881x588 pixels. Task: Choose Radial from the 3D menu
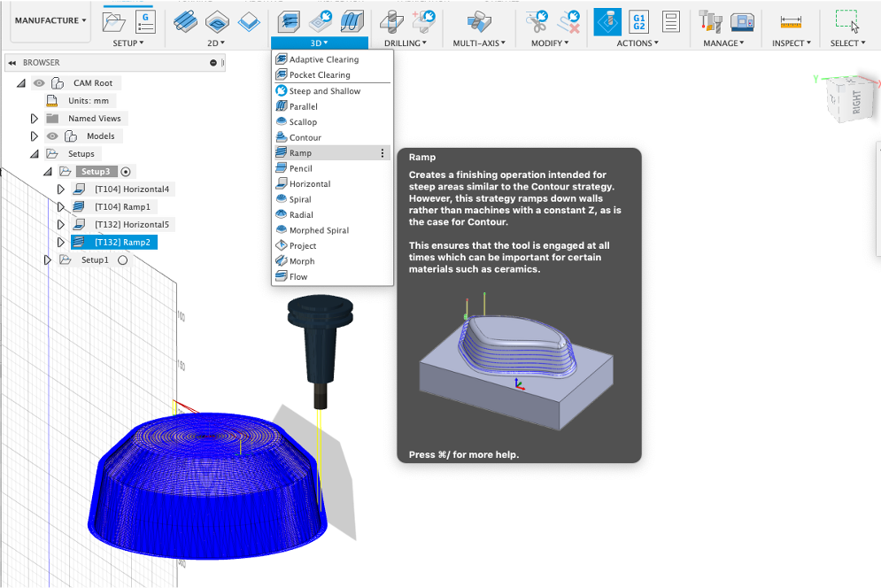click(332, 214)
